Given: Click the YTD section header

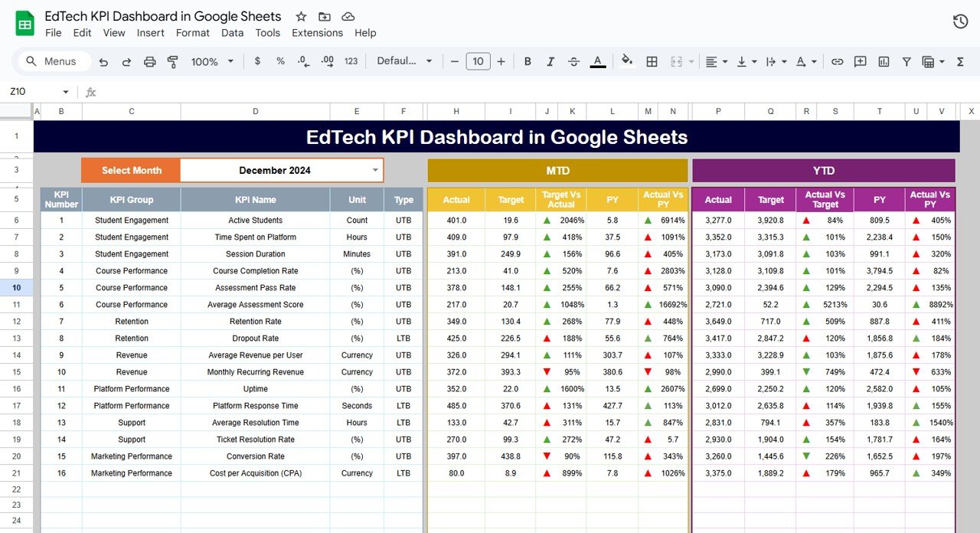Looking at the screenshot, I should (824, 170).
